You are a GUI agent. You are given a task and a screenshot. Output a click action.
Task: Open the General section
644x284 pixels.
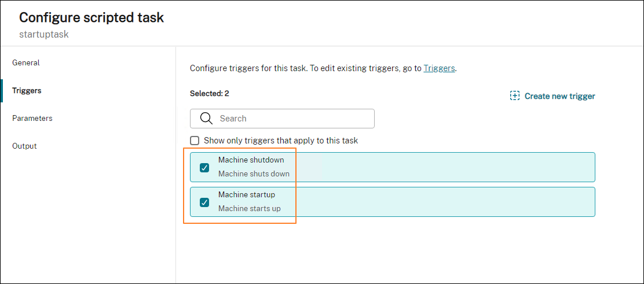coord(26,62)
